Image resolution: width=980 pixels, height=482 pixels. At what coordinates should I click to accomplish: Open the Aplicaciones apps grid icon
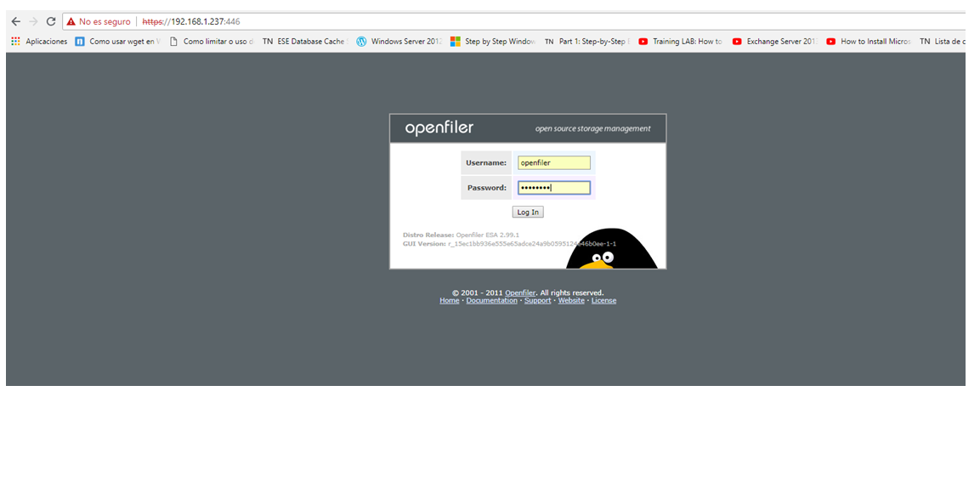point(15,42)
